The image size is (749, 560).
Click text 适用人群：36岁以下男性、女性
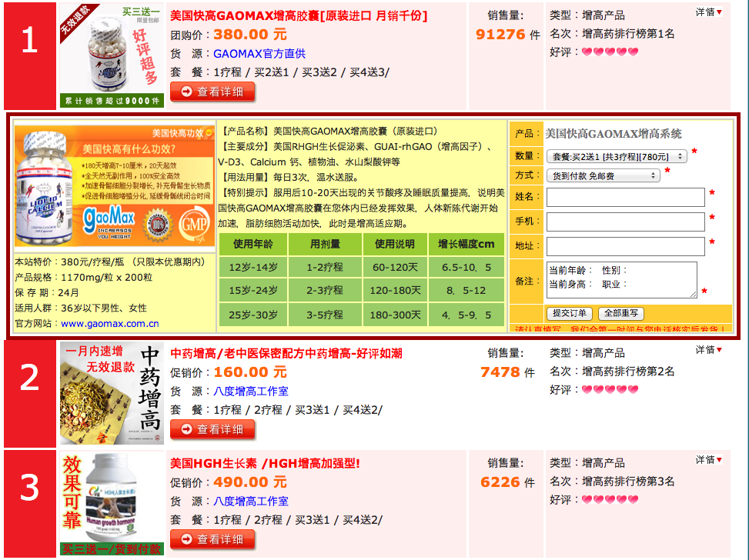pyautogui.click(x=81, y=308)
